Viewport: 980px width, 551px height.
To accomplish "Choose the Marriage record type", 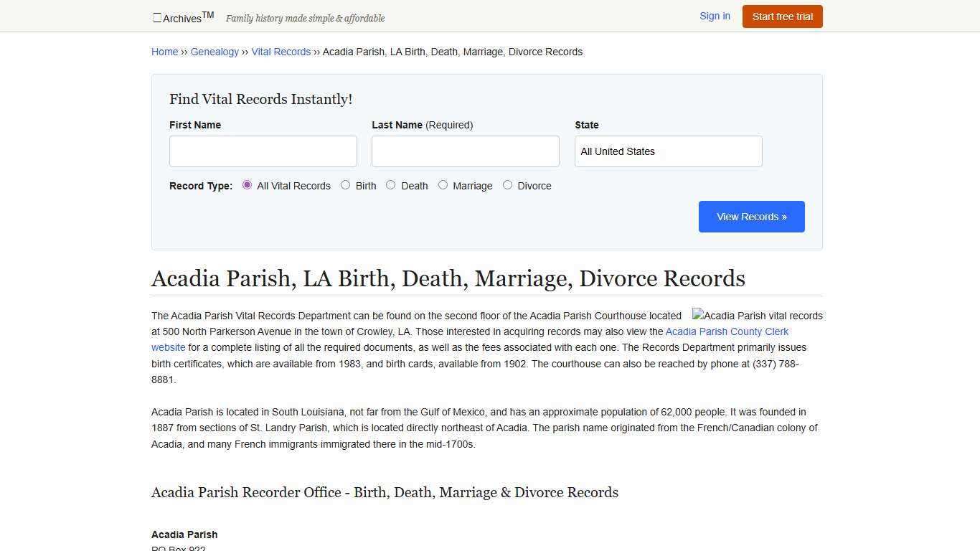I will pos(443,185).
